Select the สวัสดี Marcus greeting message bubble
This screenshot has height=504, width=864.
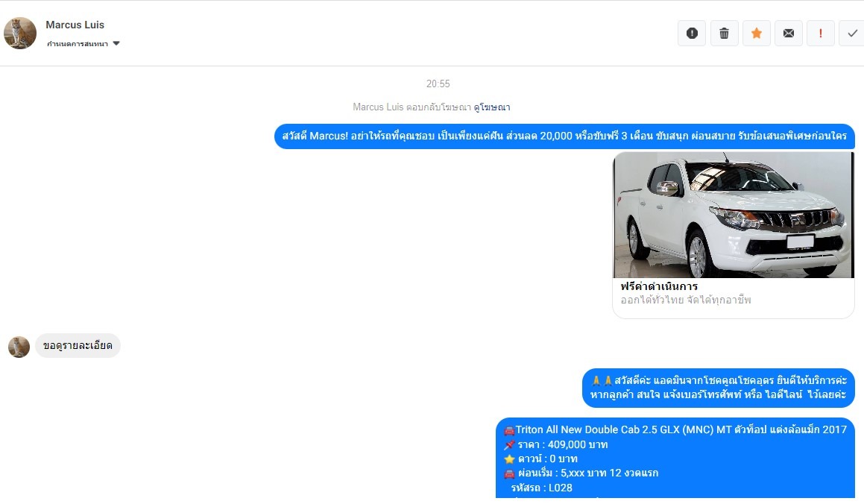tap(564, 136)
